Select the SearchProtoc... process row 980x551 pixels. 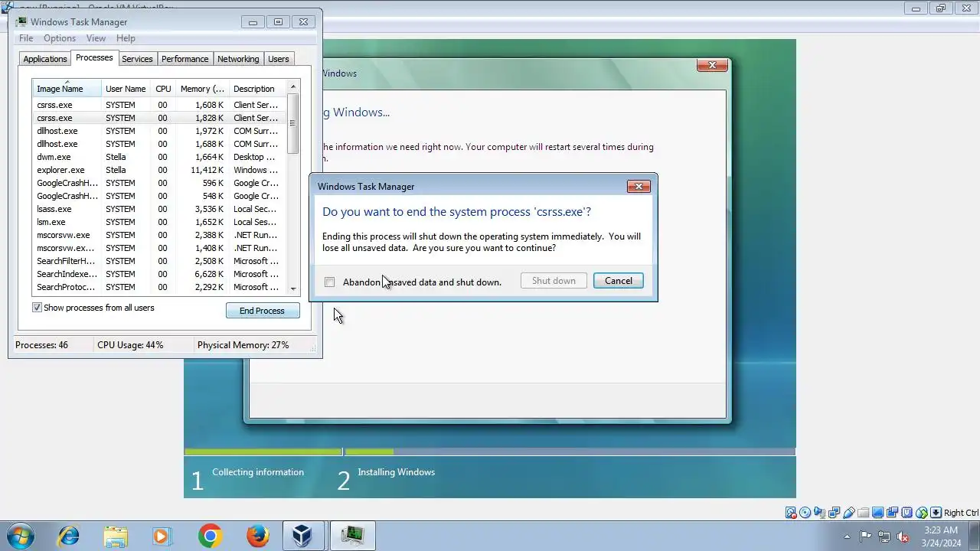[x=159, y=287]
